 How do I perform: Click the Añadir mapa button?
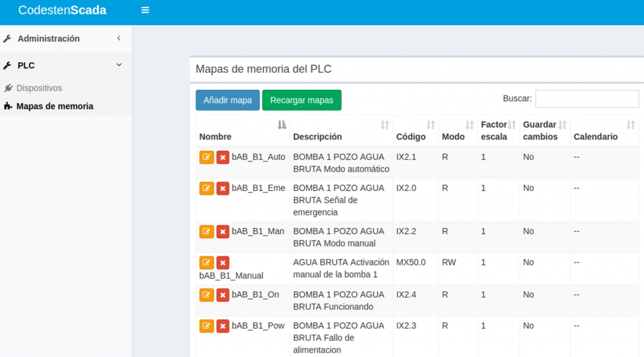tap(227, 100)
